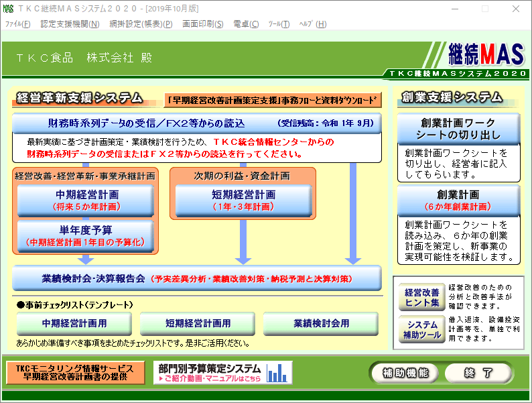Click 財務時系列データの受信／FX2等からの読込 button
The image size is (532, 403).
pos(197,123)
